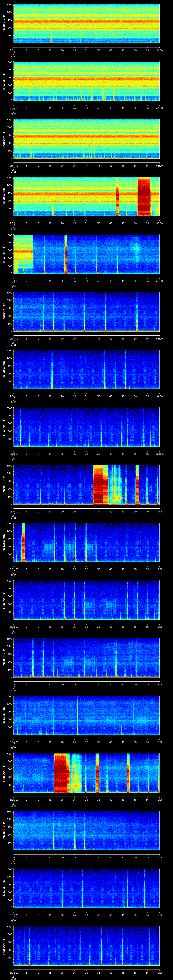Screen dimensions: 173x980
Task: Click the '1500' tick on the 3:04:00 plot
Action: coord(9,711)
